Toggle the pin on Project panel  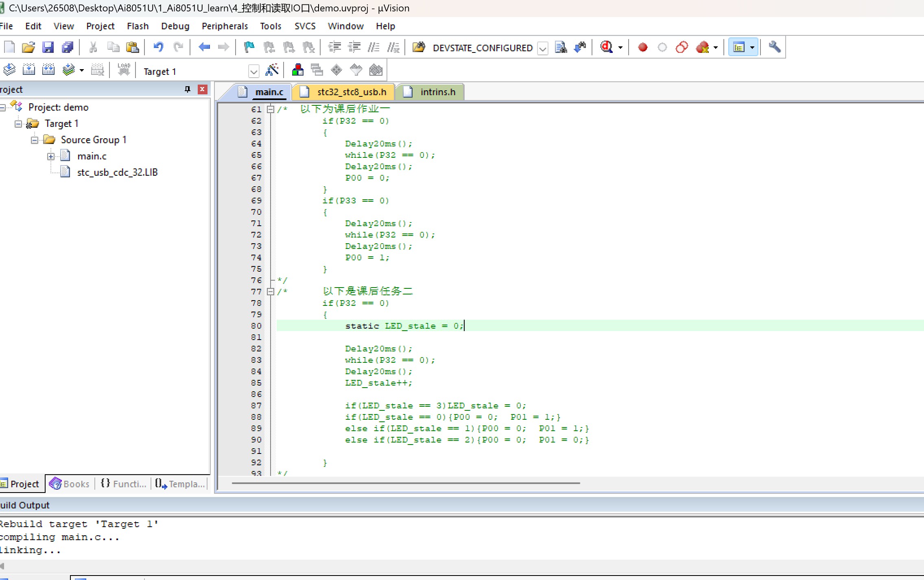click(x=187, y=89)
